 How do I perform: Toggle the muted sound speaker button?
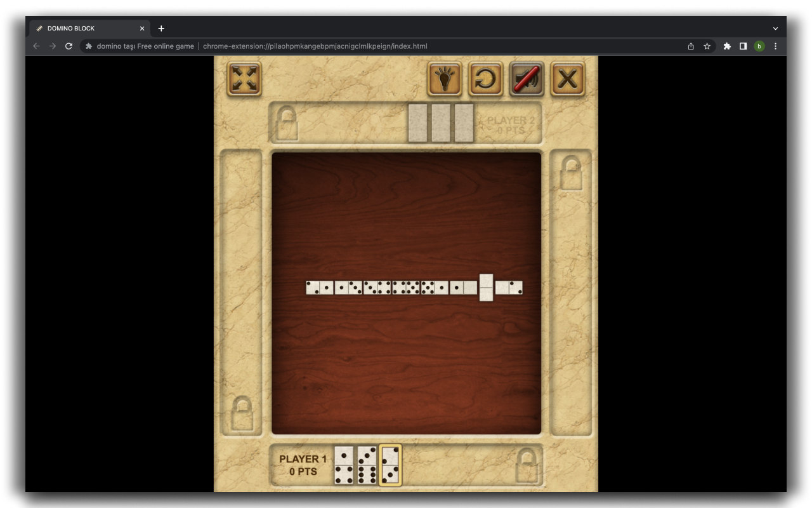coord(527,79)
